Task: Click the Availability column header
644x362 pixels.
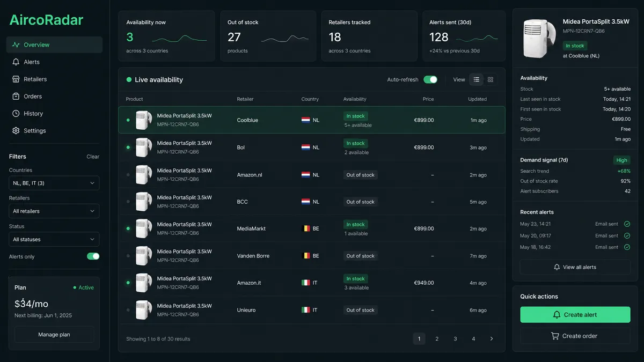Action: (355, 99)
